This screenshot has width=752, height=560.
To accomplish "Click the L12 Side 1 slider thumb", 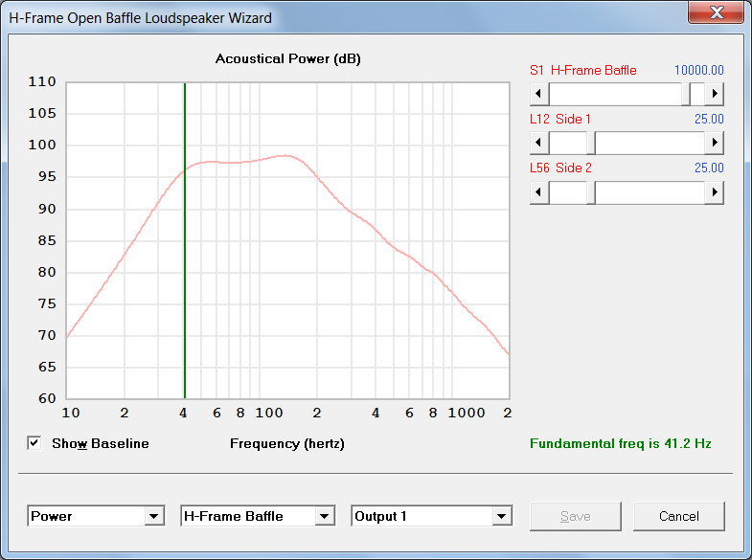I will 591,143.
